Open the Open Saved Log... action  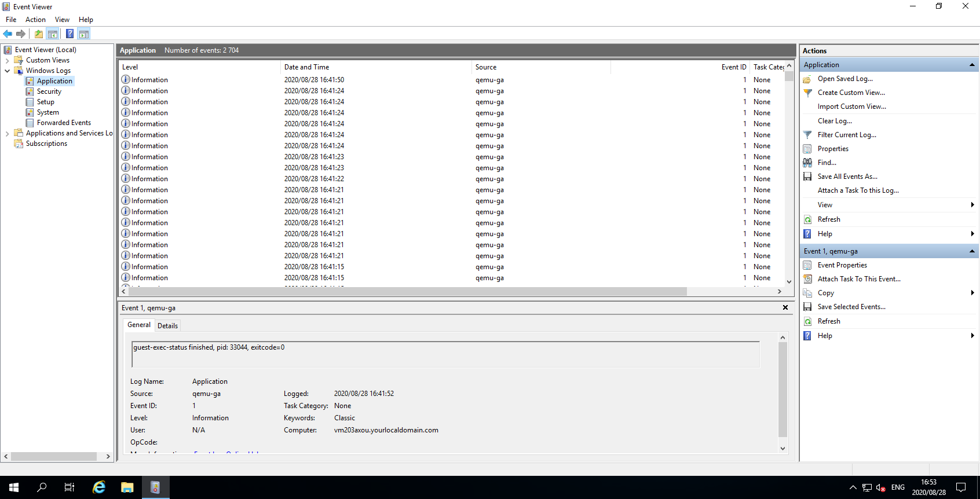pos(845,79)
